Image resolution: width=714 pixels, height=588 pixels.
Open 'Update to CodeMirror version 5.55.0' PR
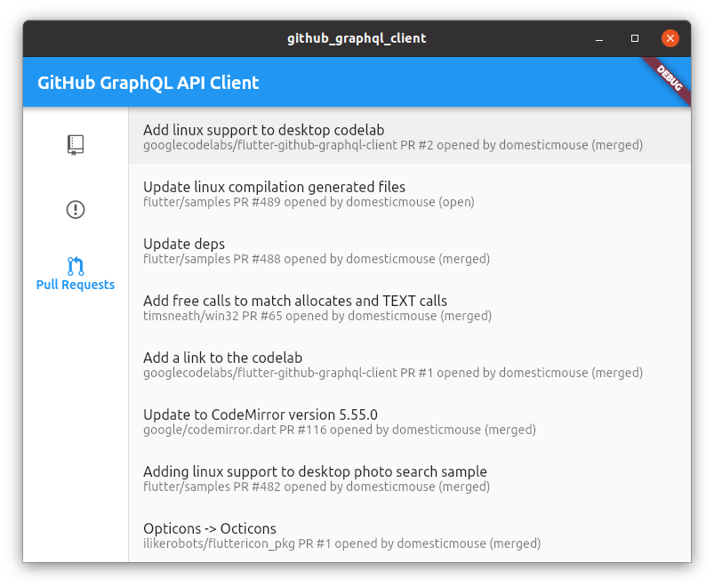click(x=261, y=415)
